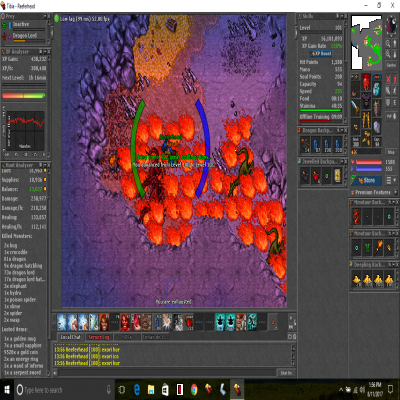
Task: Toggle the left button under the red X
Action: click(388, 90)
